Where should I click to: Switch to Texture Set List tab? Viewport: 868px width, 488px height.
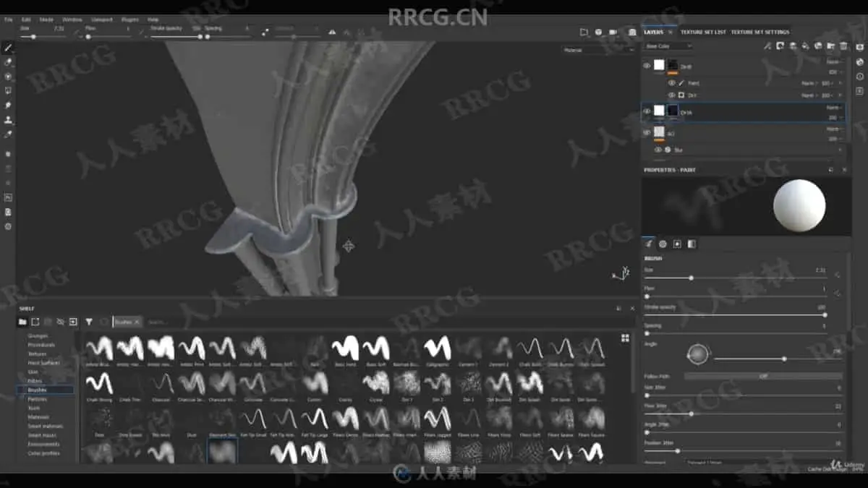(703, 33)
